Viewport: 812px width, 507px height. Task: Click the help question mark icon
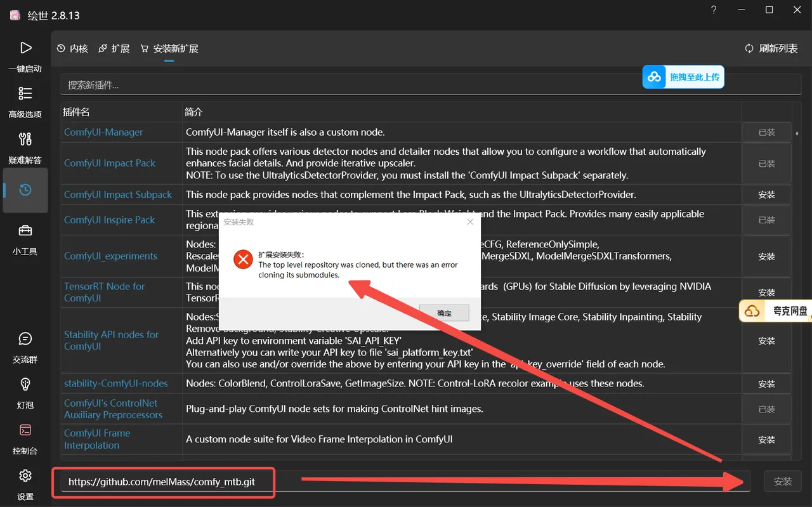point(714,10)
